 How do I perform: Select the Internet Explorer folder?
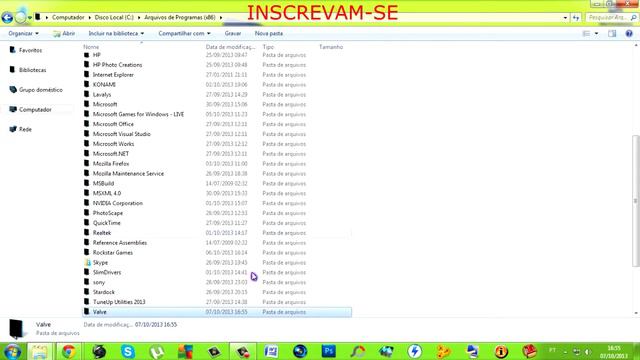(x=113, y=75)
